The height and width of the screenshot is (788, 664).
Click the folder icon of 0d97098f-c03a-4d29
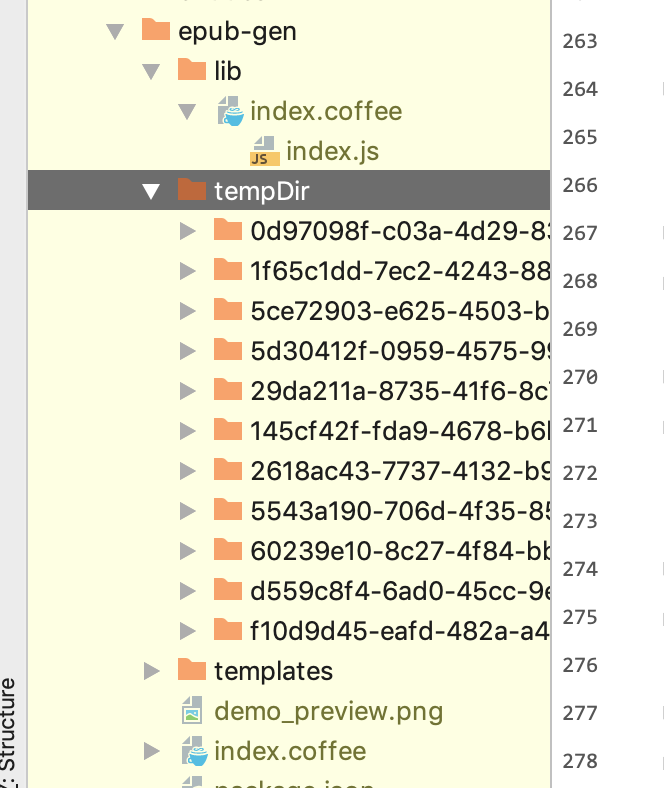click(228, 229)
